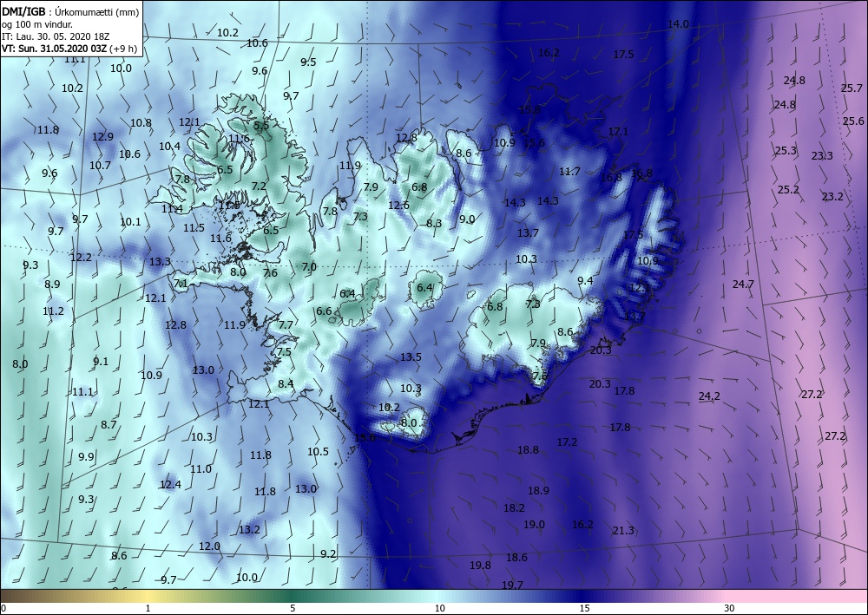This screenshot has width=868, height=615.
Task: Select the 17.2 value label
Action: pos(567,442)
